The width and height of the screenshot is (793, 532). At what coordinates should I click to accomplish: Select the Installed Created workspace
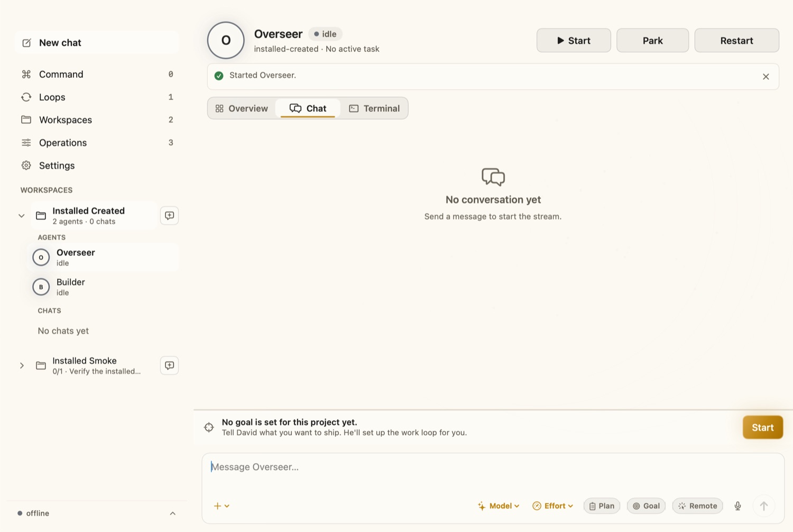[94, 216]
